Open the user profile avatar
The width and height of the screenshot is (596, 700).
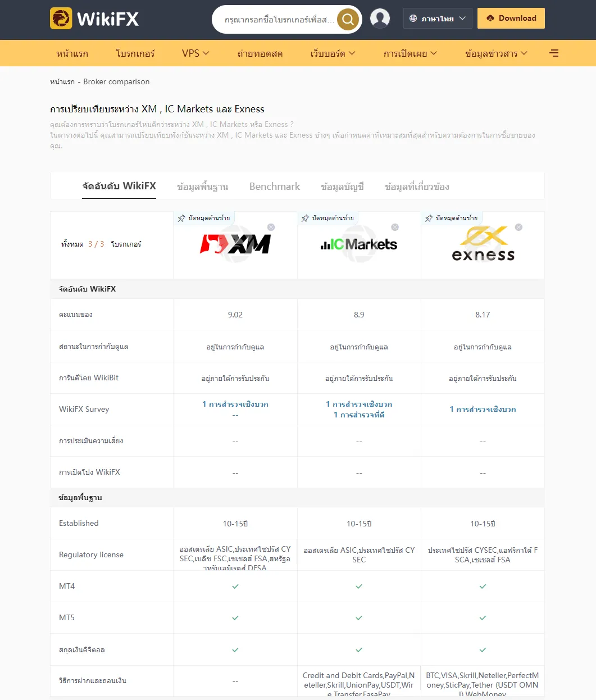[x=380, y=19]
